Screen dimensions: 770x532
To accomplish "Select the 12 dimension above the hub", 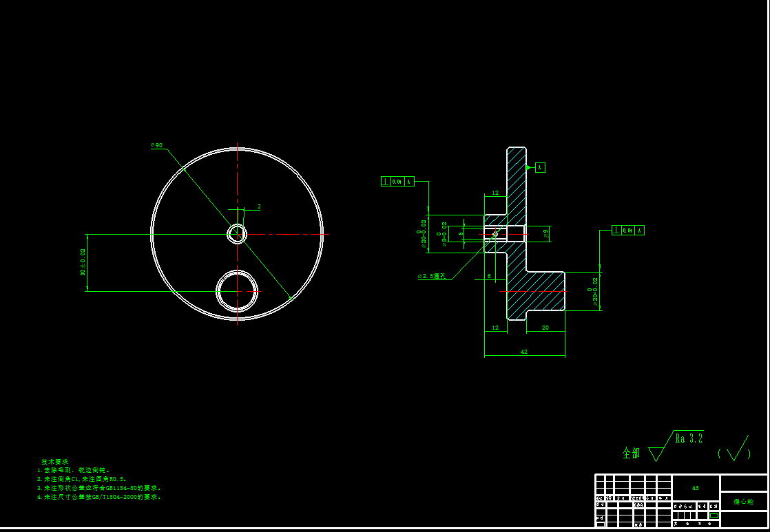I will (495, 193).
